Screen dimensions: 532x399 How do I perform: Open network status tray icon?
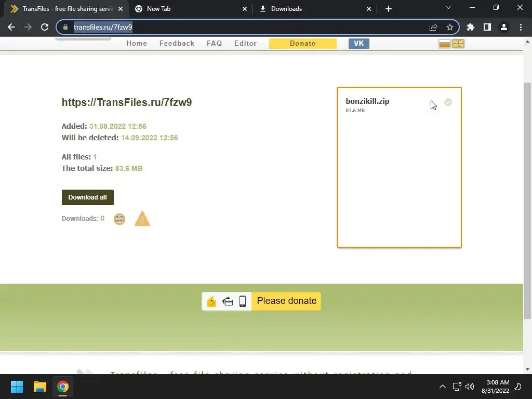[x=457, y=387]
